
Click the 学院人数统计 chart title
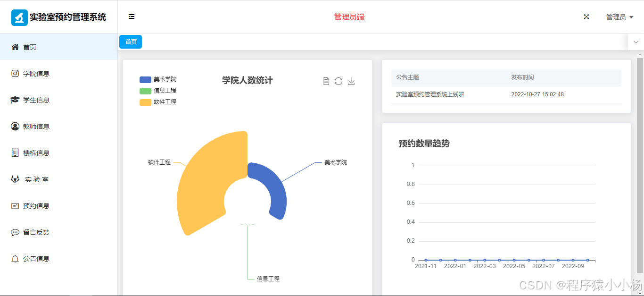tap(248, 80)
